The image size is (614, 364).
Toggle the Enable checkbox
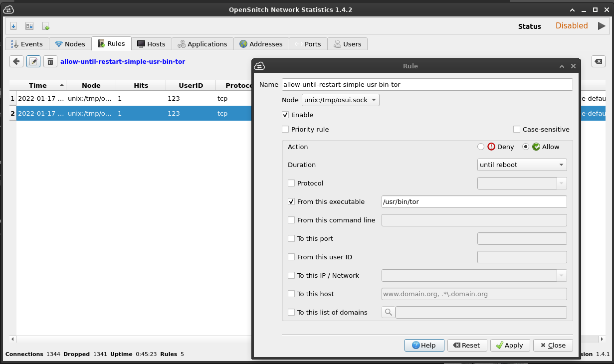(285, 115)
